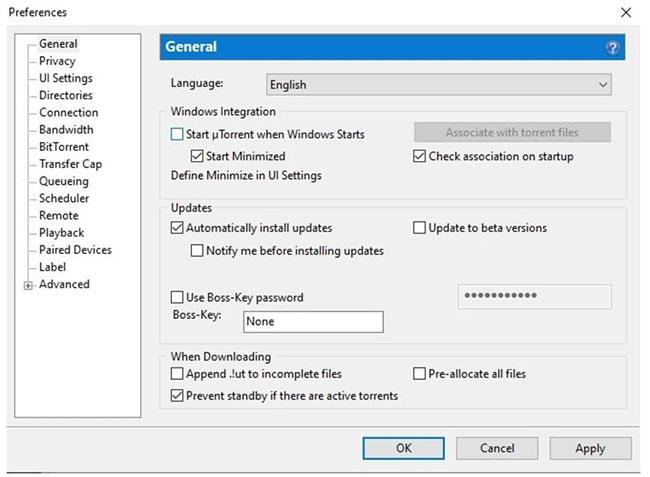Viewport: 650px width, 477px height.
Task: Select Paired Devices page
Action: tap(75, 250)
